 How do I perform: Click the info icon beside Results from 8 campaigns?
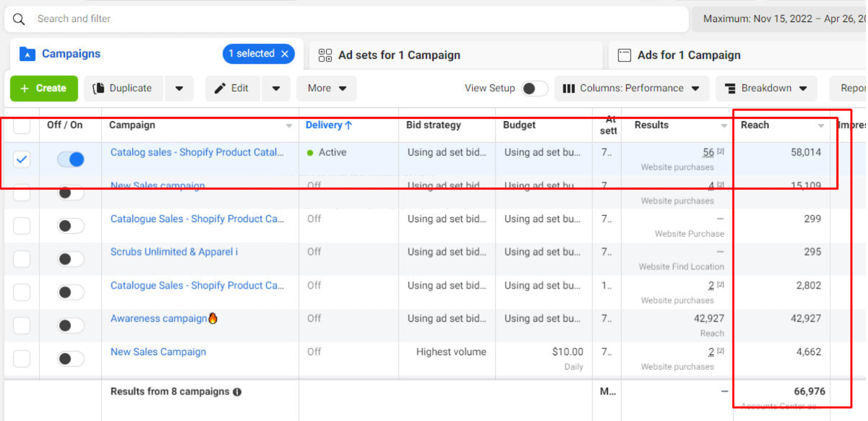pyautogui.click(x=237, y=392)
